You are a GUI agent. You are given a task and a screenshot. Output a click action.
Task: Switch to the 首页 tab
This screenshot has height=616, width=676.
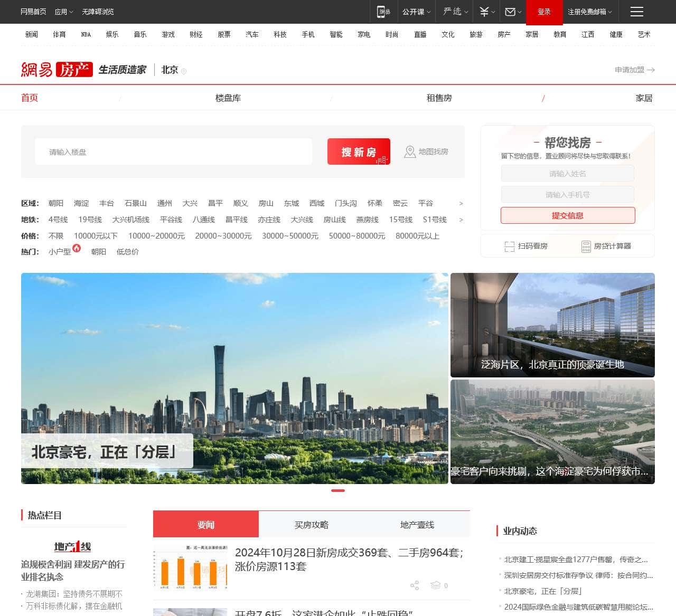30,98
